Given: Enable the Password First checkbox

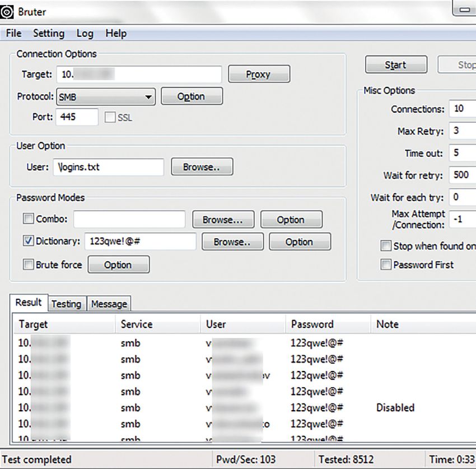Looking at the screenshot, I should point(386,264).
